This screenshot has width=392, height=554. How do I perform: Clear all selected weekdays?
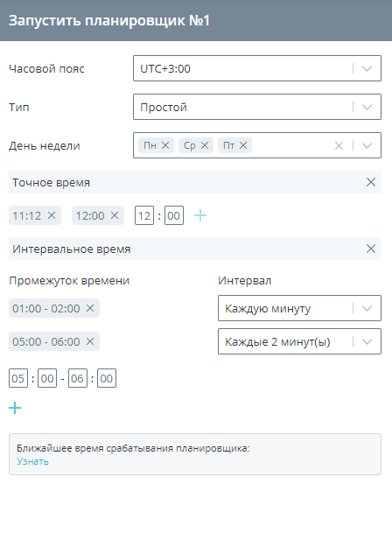coord(339,145)
